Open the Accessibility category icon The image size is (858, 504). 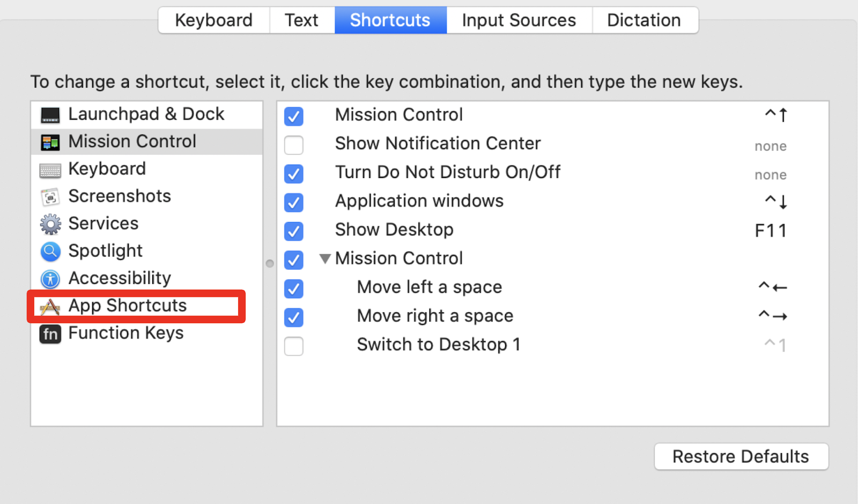click(x=50, y=279)
